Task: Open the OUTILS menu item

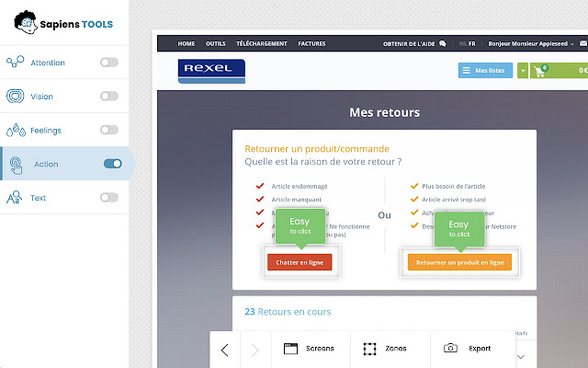Action: click(x=216, y=43)
